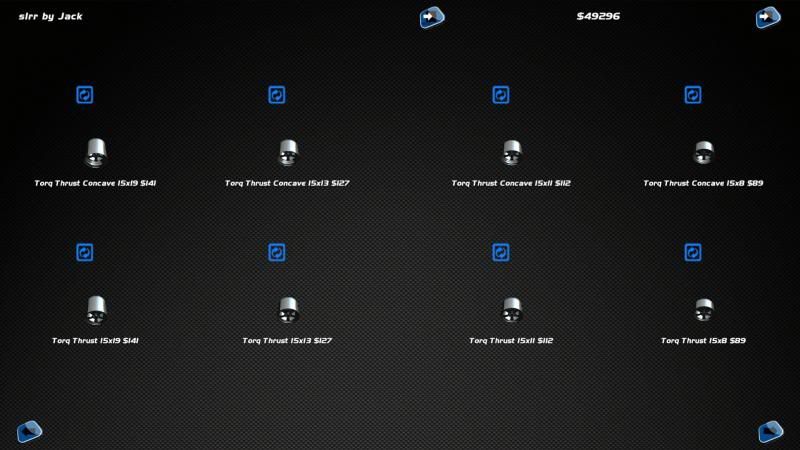The height and width of the screenshot is (450, 800).
Task: Select the Torq Thrust Concave 15x19 wheel model
Action: (95, 153)
